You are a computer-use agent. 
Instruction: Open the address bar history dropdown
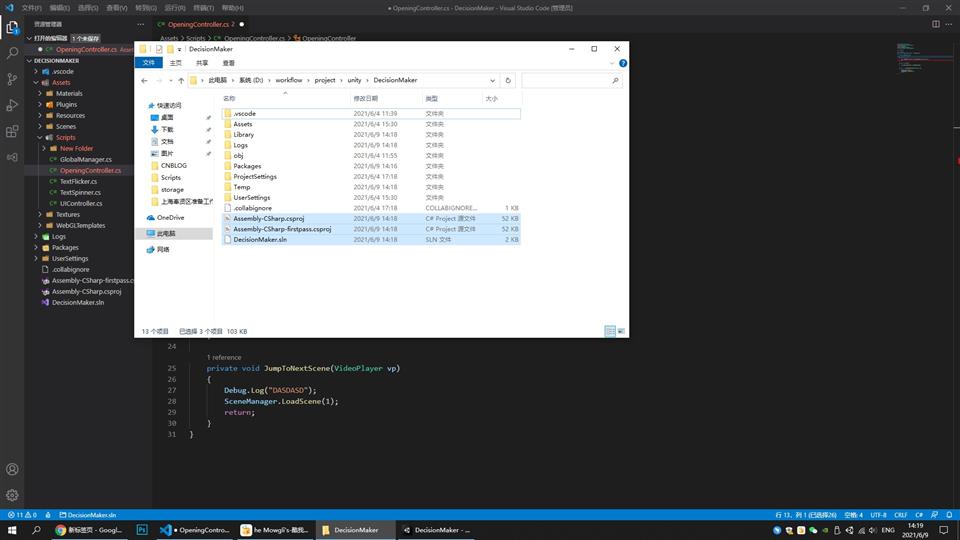[492, 80]
